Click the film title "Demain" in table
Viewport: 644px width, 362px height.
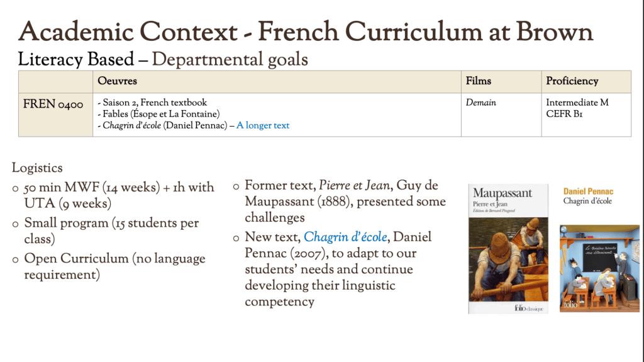tap(480, 103)
